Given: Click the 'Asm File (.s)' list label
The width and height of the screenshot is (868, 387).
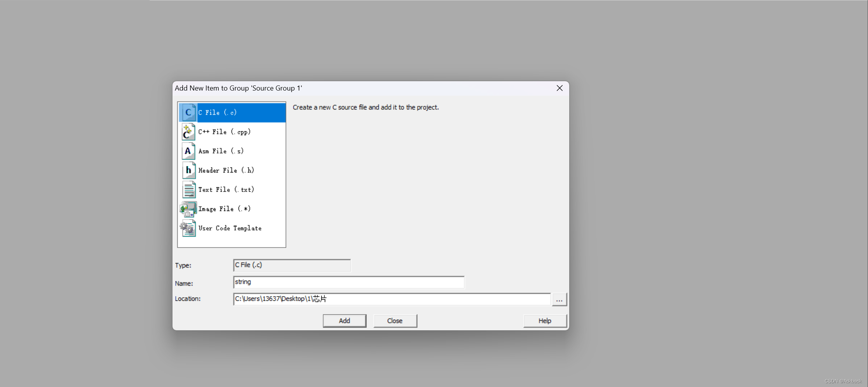Looking at the screenshot, I should click(x=221, y=151).
